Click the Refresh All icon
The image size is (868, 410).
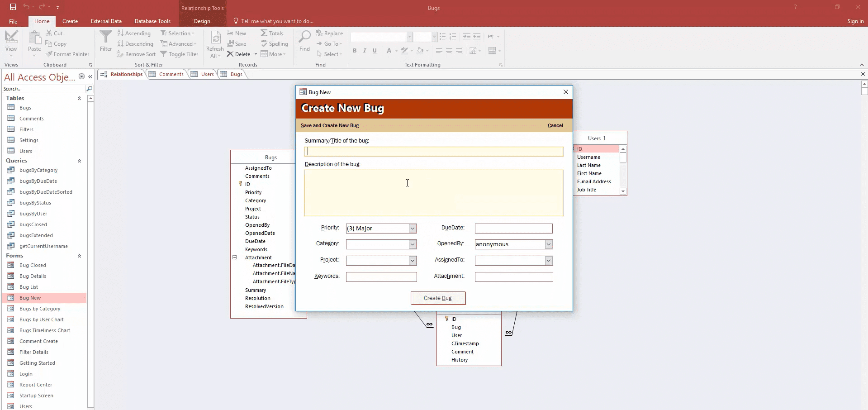point(215,38)
